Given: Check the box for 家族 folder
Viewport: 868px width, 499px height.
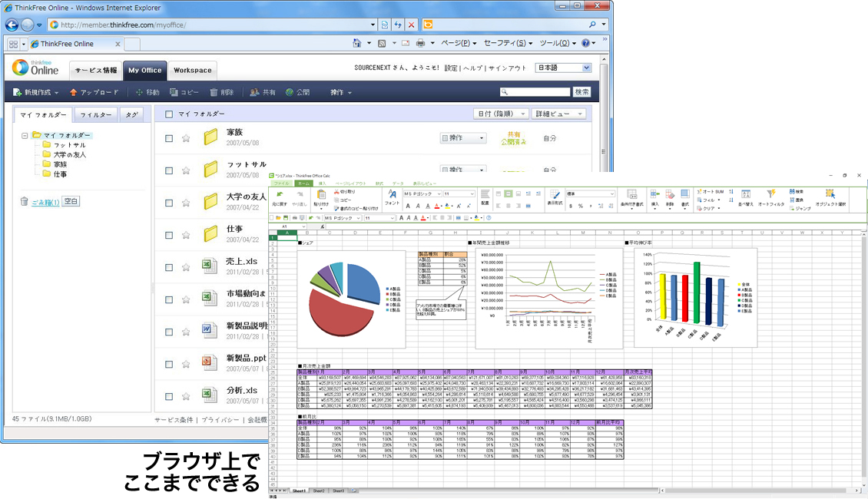Looking at the screenshot, I should pyautogui.click(x=169, y=138).
